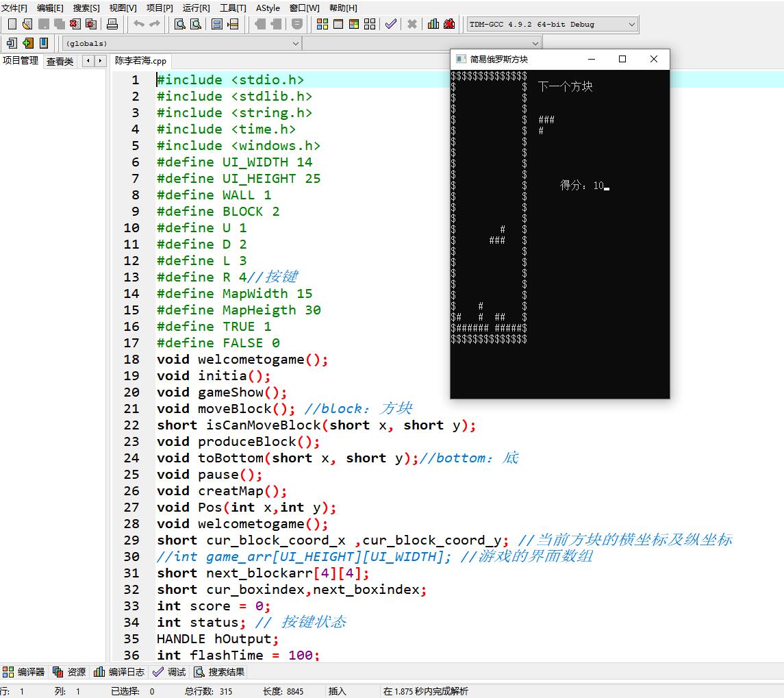Start debugging with the checkmark icon
The width and height of the screenshot is (784, 698).
(390, 24)
